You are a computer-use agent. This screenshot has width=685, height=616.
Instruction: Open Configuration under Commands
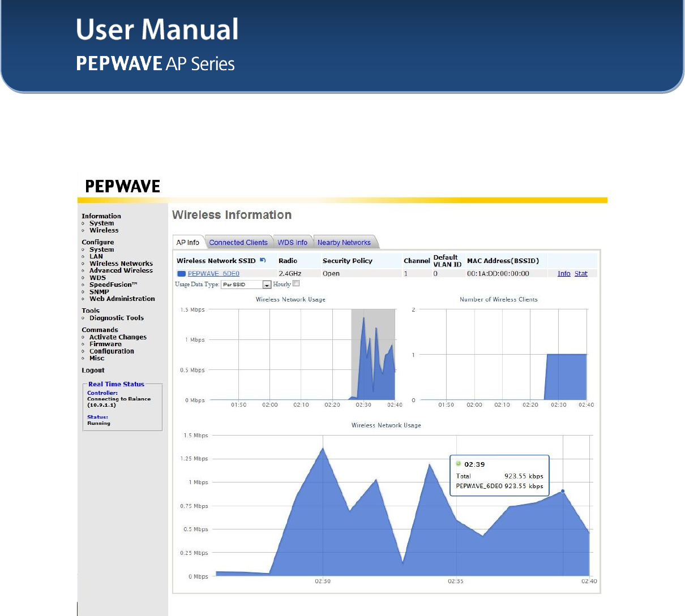112,351
